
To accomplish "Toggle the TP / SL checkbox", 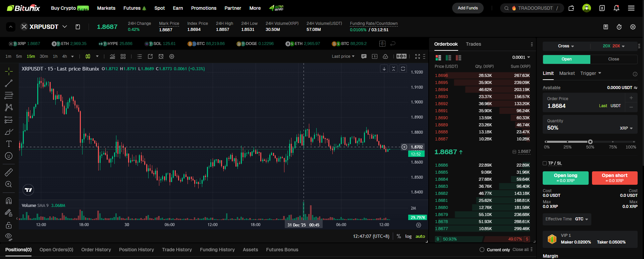I will pos(545,163).
